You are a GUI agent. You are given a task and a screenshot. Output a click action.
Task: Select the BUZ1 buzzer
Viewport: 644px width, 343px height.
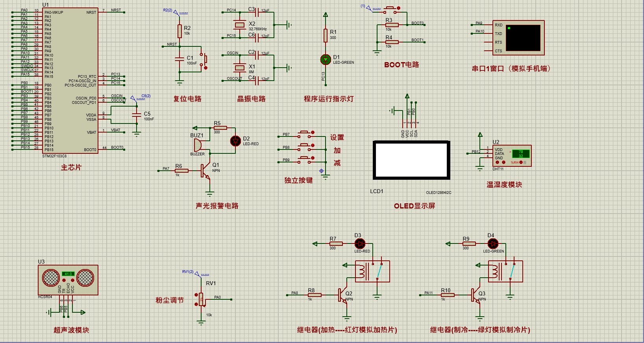(x=198, y=145)
